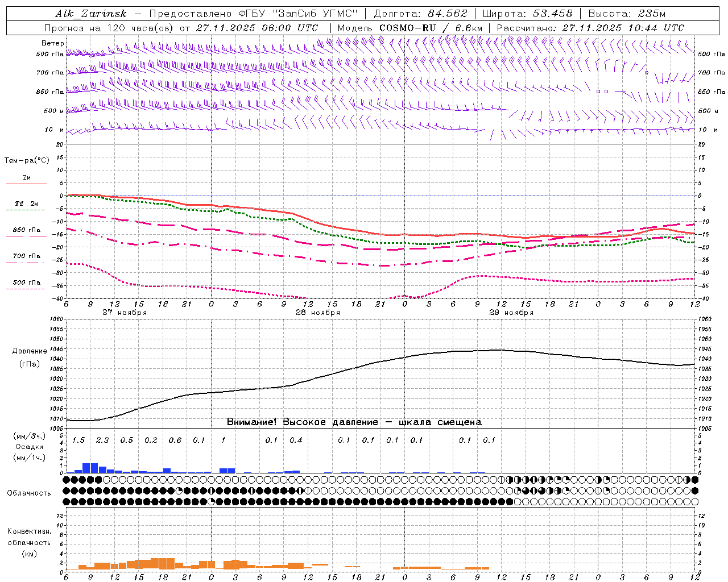Click the '28 ноября' date label
Image resolution: width=728 pixels, height=582 pixels.
click(318, 313)
